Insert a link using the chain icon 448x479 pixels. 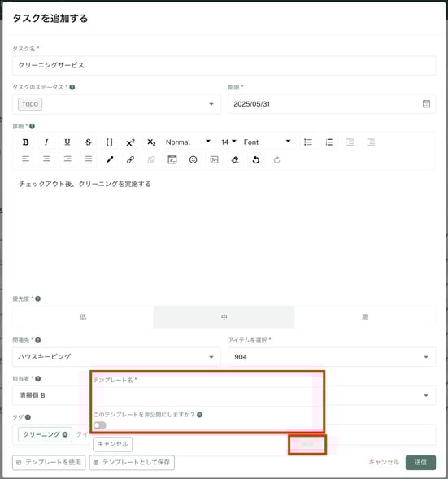(130, 159)
